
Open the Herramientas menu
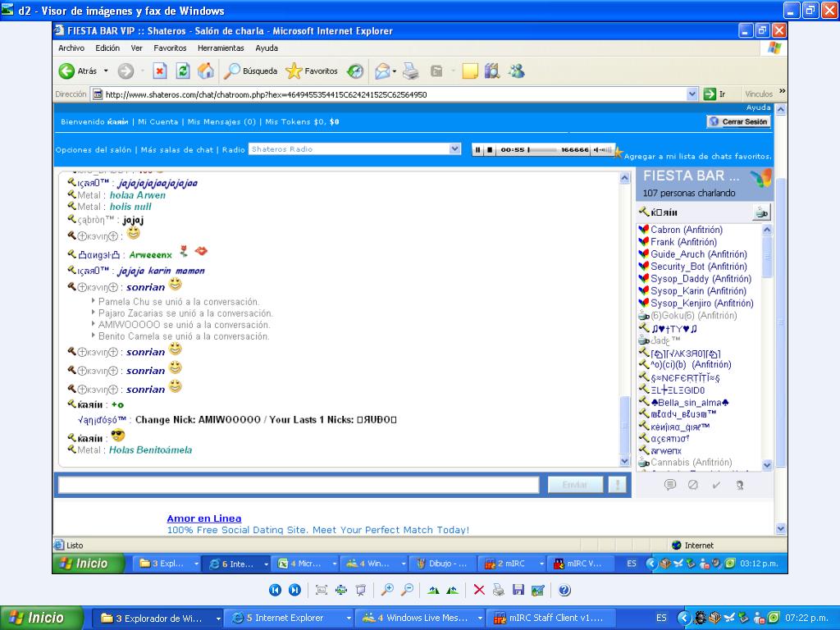click(x=221, y=48)
